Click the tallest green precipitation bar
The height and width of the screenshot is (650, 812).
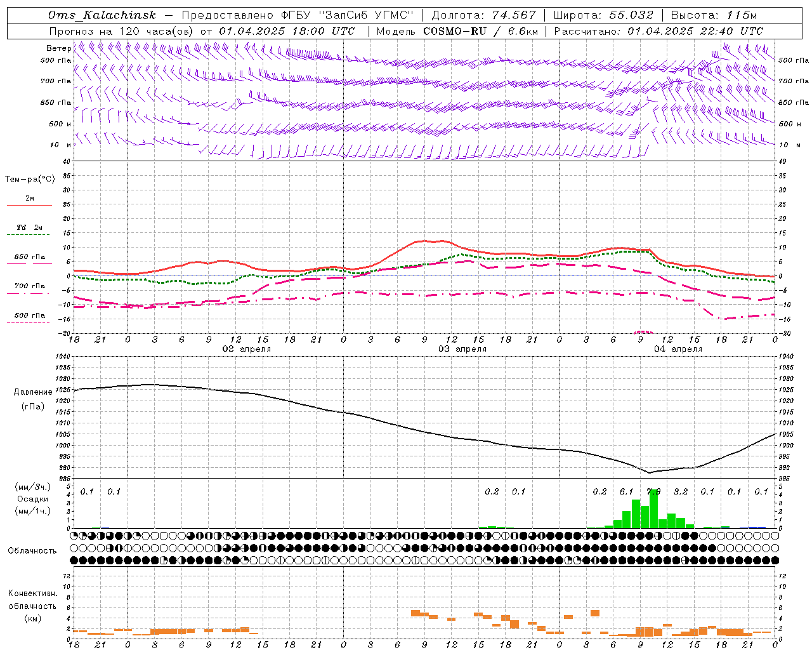tap(653, 508)
